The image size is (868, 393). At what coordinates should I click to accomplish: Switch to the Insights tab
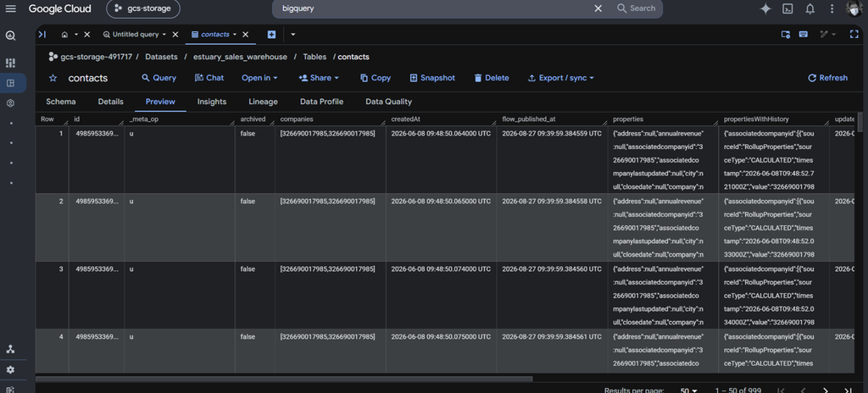[212, 102]
